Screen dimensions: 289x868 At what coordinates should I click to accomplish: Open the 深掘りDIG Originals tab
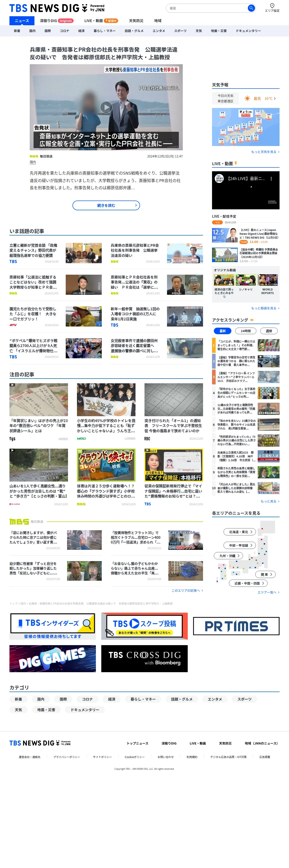point(56,21)
